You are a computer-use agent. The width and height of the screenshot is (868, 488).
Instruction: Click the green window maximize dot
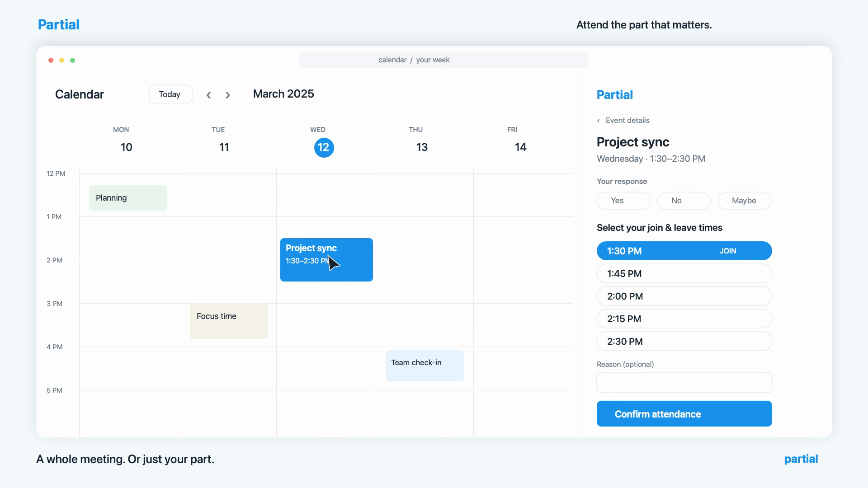[72, 60]
